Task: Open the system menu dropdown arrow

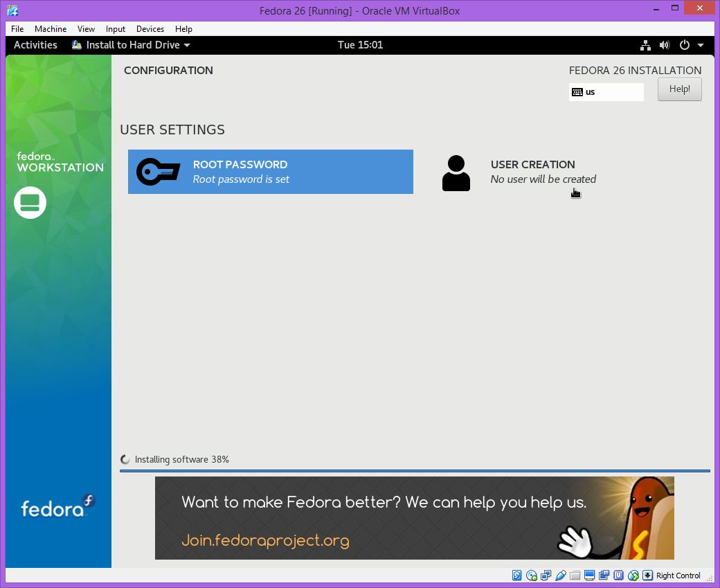Action: coord(701,45)
